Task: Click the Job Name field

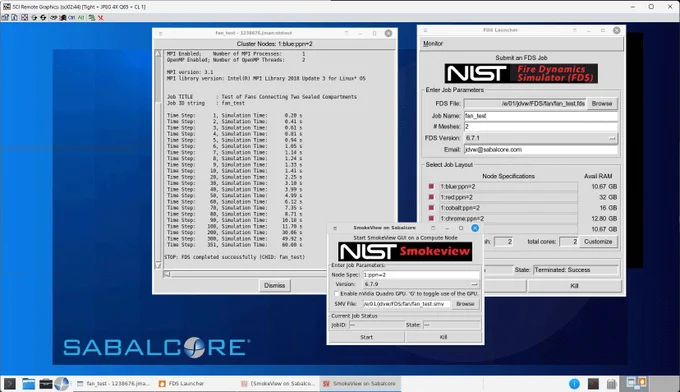Action: (541, 116)
